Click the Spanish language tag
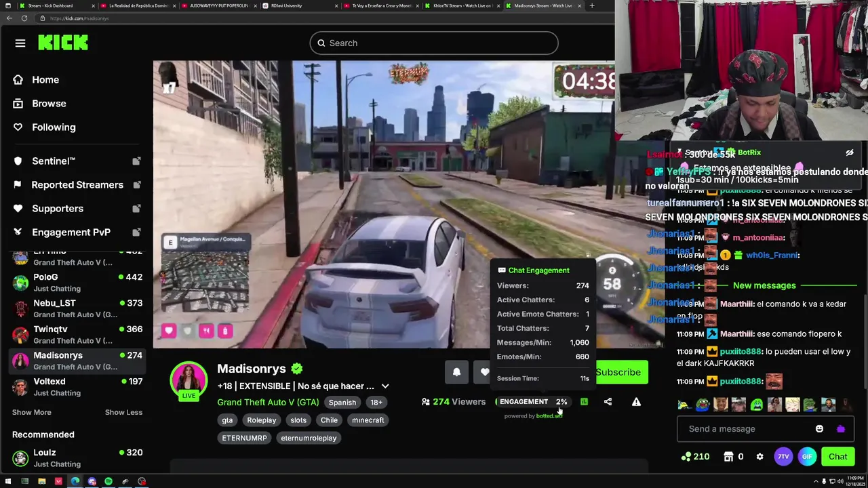This screenshot has width=868, height=488. point(342,402)
